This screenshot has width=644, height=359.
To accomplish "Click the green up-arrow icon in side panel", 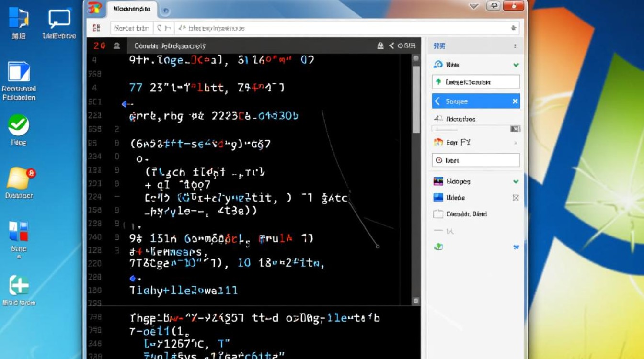I will pos(438,82).
